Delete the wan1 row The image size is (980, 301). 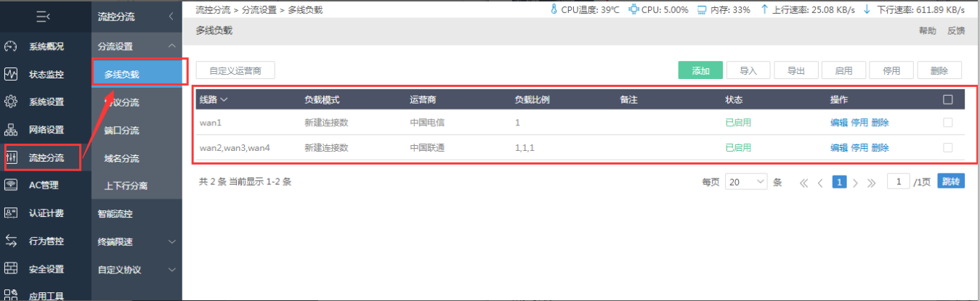pos(880,123)
